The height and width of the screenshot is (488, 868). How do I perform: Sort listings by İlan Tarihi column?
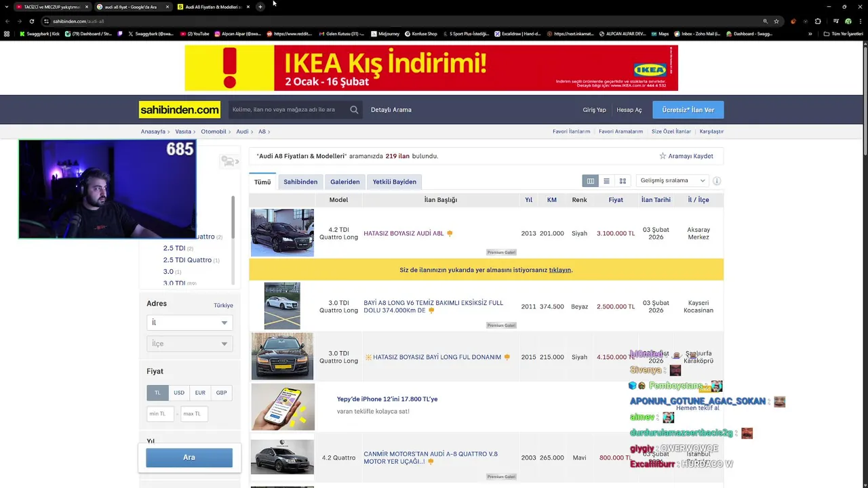[656, 200]
